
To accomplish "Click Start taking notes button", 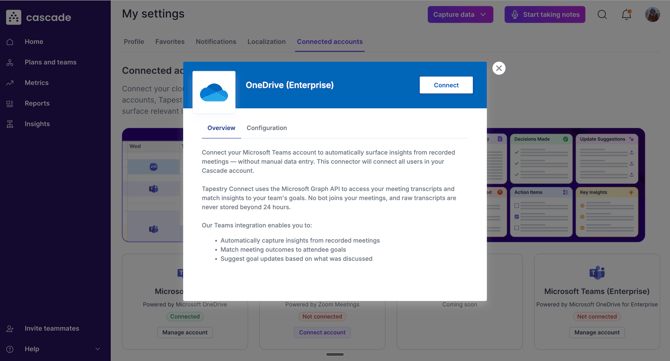I will 545,15.
